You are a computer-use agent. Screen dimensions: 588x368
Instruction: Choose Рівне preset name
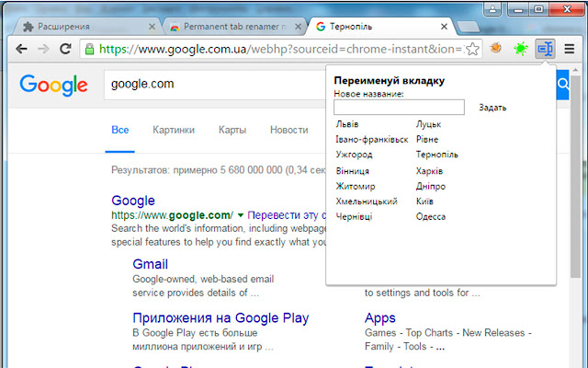coord(427,139)
